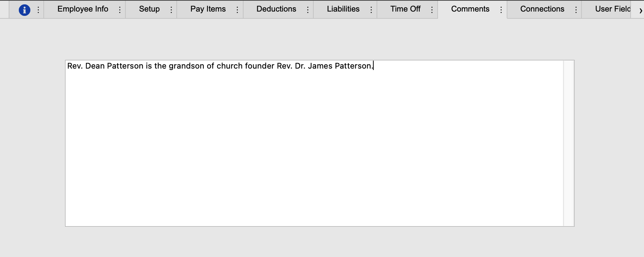Switch to the Setup tab
The width and height of the screenshot is (644, 257).
click(149, 9)
